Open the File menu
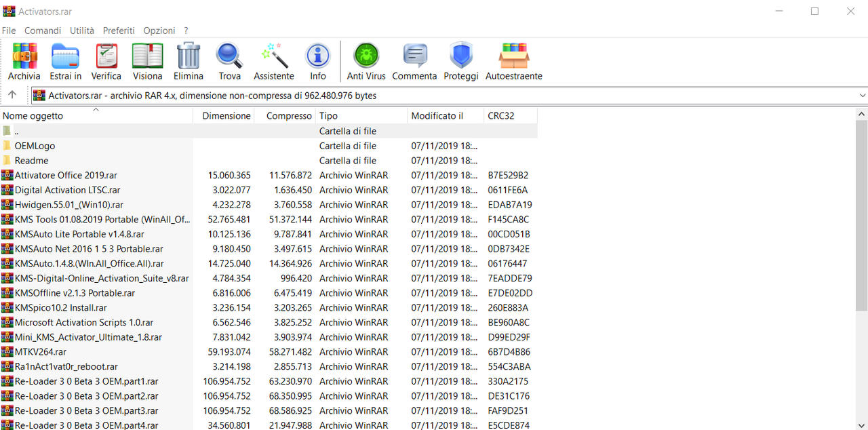Viewport: 868px width, 430px height. (9, 31)
